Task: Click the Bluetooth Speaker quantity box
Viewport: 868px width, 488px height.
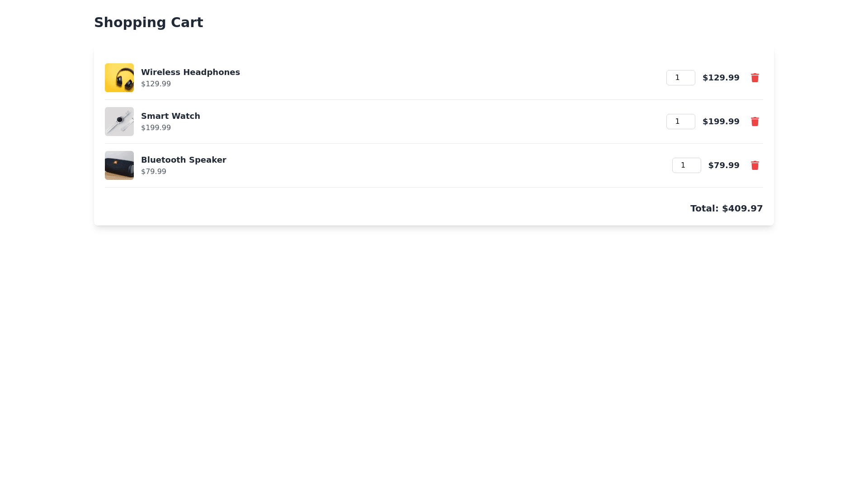Action: (x=686, y=165)
